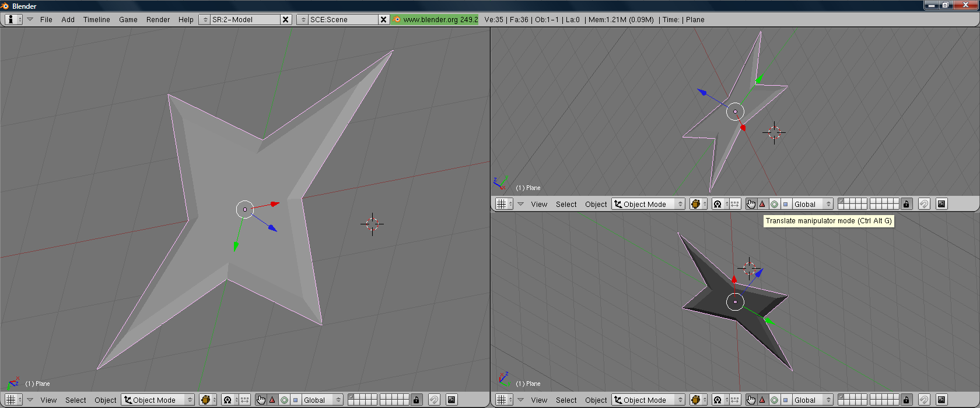Open Select menu in top-right viewport header

566,204
